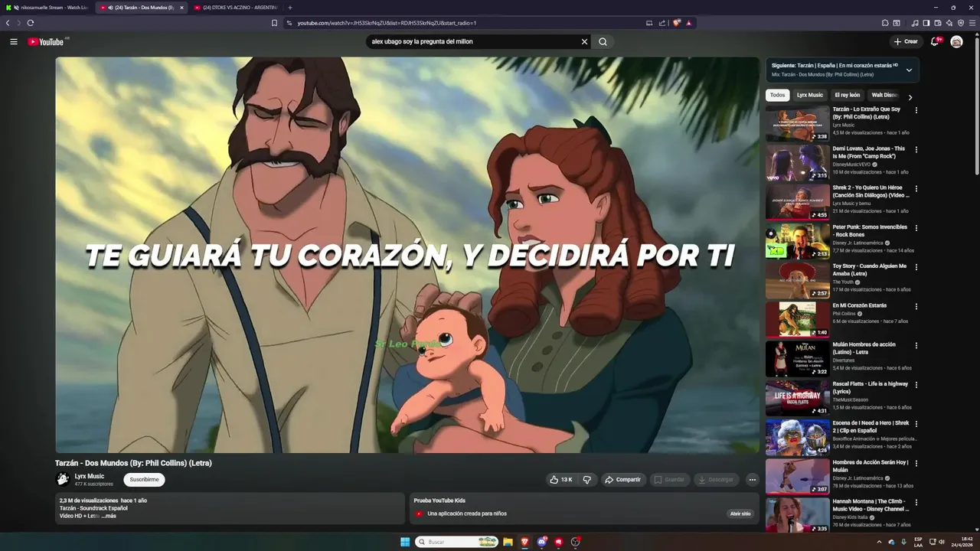
Task: Open the media playlist music-note icon
Action: (x=916, y=23)
